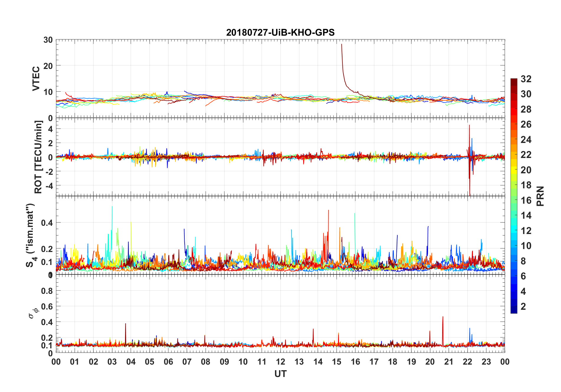Viewport: 561px width, 392px height.
Task: Click the S4 tick label 0.4
Action: click(x=47, y=223)
